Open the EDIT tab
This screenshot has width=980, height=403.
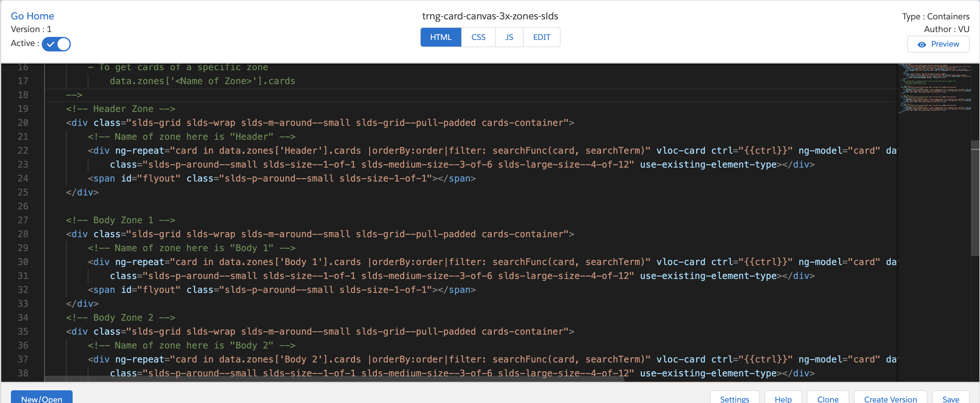(541, 37)
